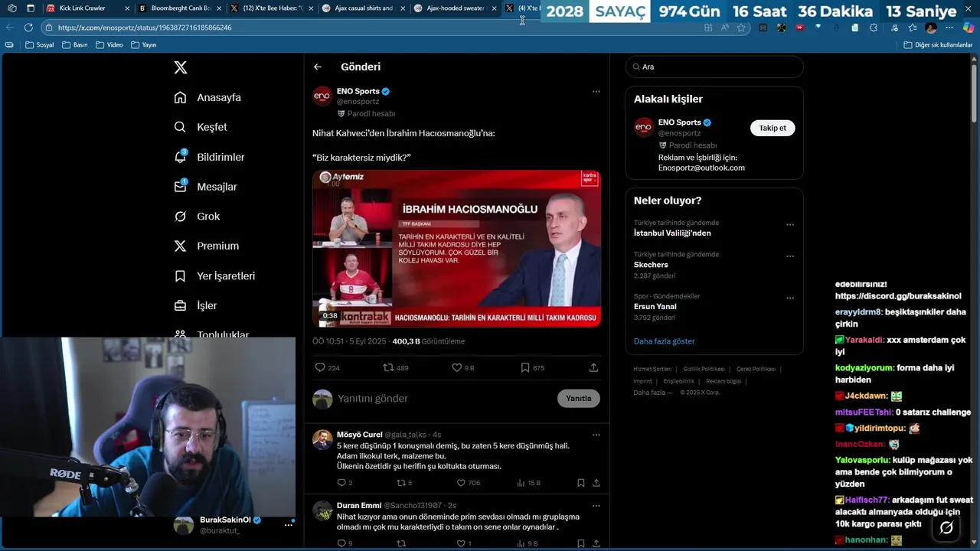The image size is (980, 551).
Task: More options for İstanbul Valiliği'nden trend
Action: (790, 225)
